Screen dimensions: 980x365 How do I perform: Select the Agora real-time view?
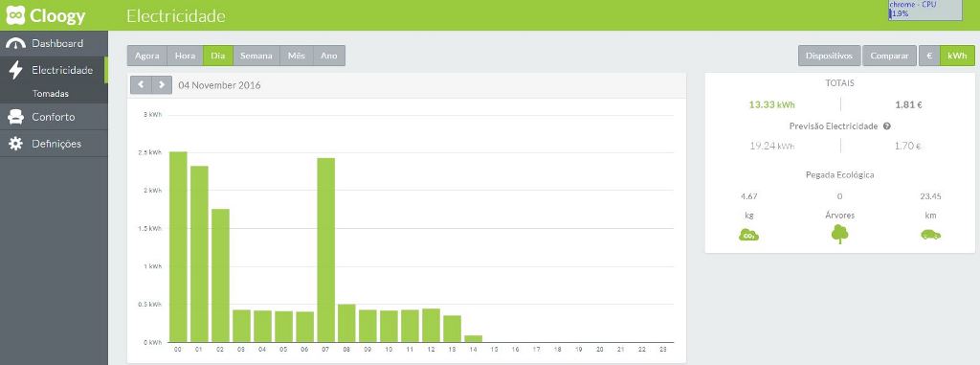coord(146,56)
